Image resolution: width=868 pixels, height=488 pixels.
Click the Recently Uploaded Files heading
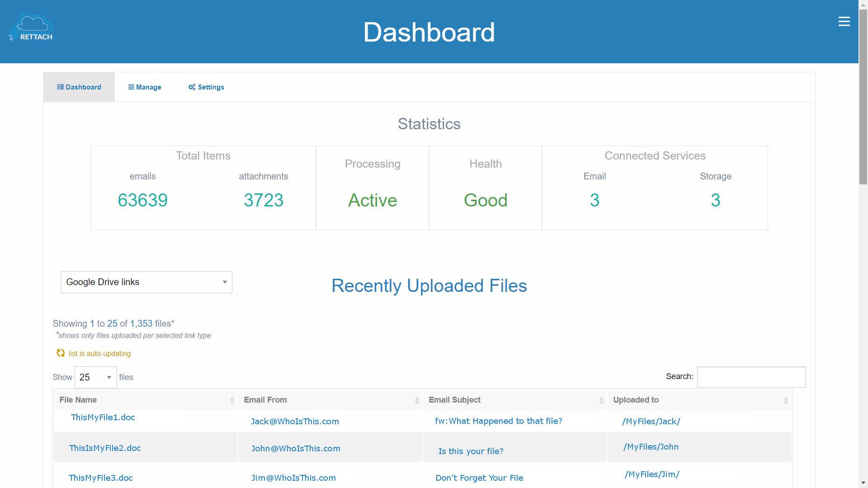pos(429,286)
